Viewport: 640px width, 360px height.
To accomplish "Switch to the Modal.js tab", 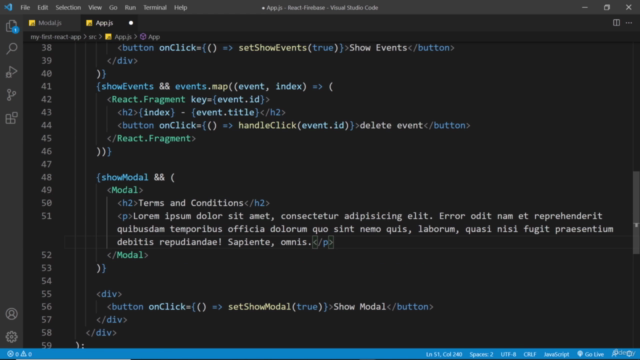I will coord(50,23).
